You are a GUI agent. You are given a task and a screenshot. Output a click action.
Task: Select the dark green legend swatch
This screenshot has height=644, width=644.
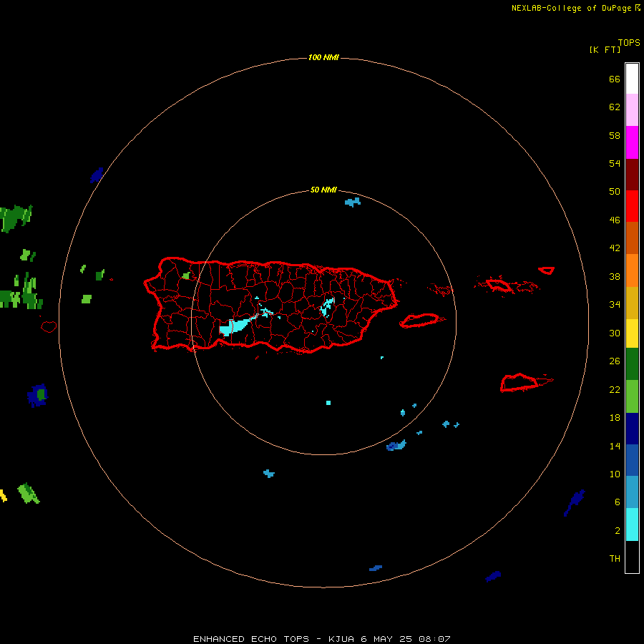coord(632,364)
